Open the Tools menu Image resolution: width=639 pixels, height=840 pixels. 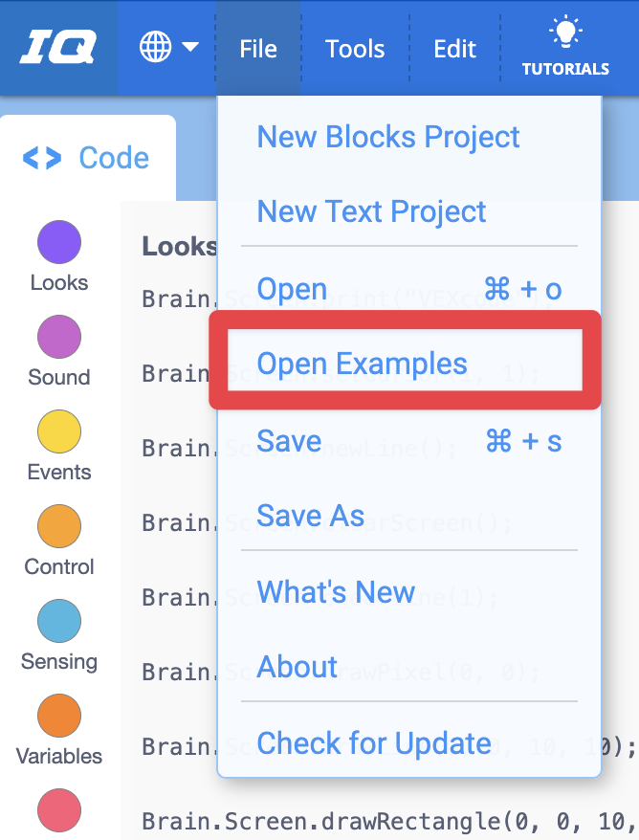point(354,47)
